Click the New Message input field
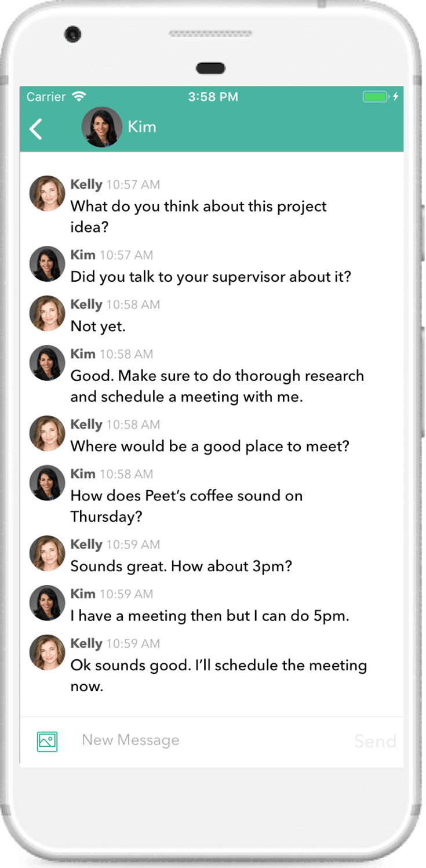 [209, 740]
